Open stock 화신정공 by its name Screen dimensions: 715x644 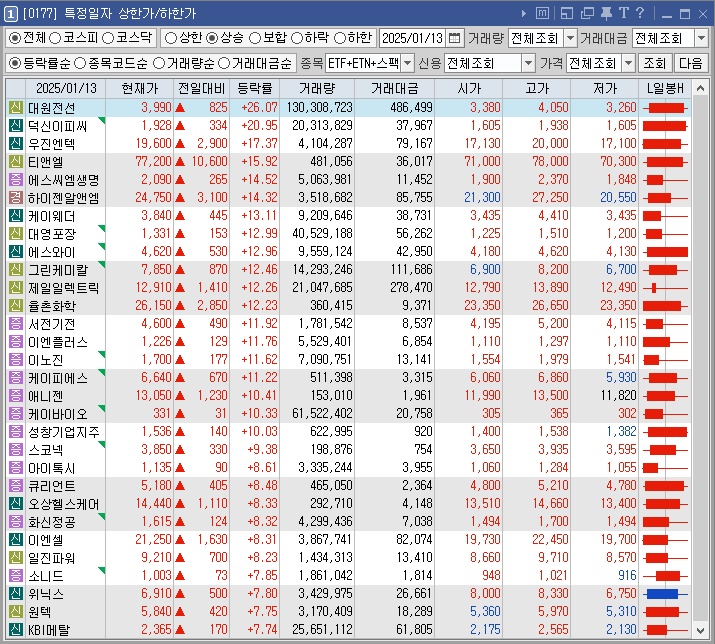(x=52, y=522)
